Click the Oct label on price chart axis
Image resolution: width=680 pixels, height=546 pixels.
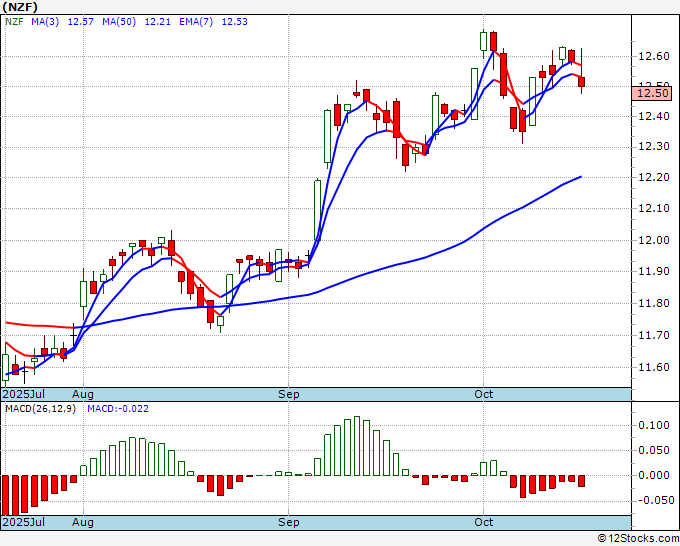(483, 394)
